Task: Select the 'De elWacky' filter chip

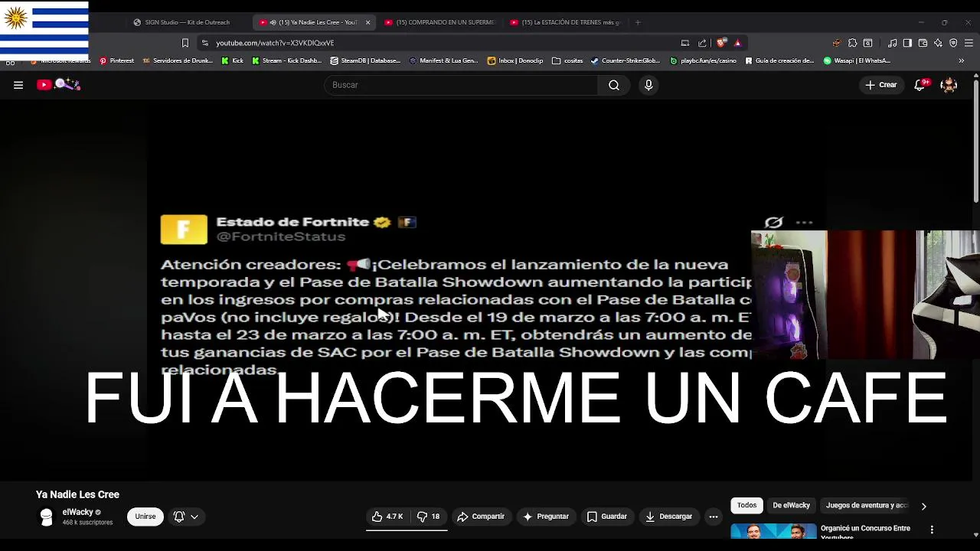Action: pyautogui.click(x=791, y=505)
